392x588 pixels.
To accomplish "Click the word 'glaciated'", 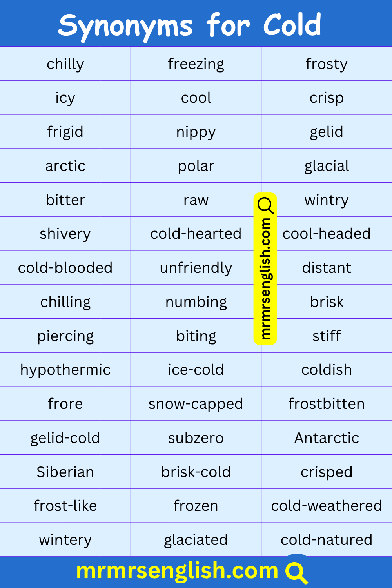I will click(x=196, y=540).
